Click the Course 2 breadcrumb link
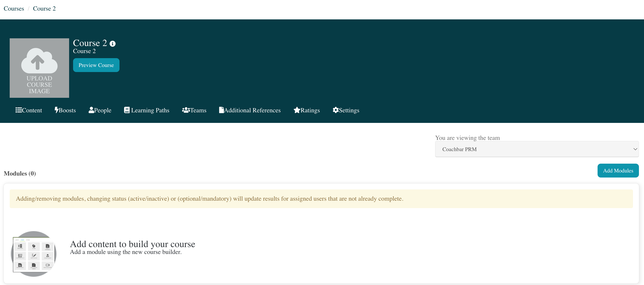 44,9
